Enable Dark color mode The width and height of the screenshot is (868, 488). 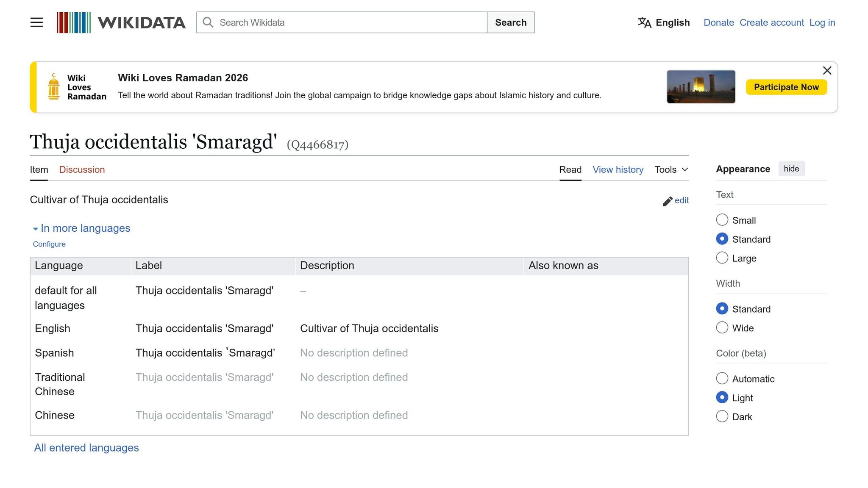(x=722, y=416)
